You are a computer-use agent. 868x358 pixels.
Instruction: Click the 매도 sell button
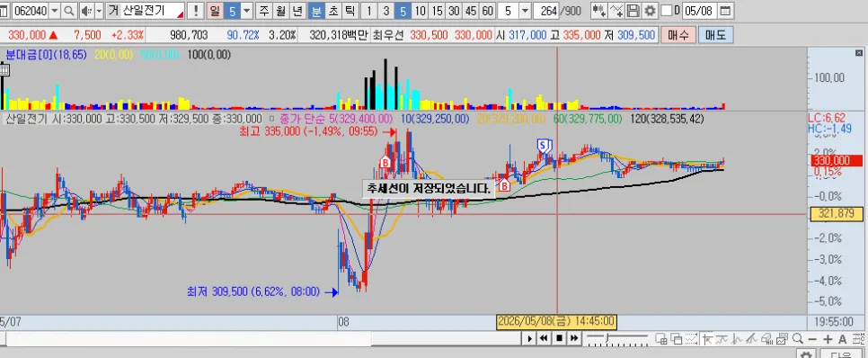point(715,35)
